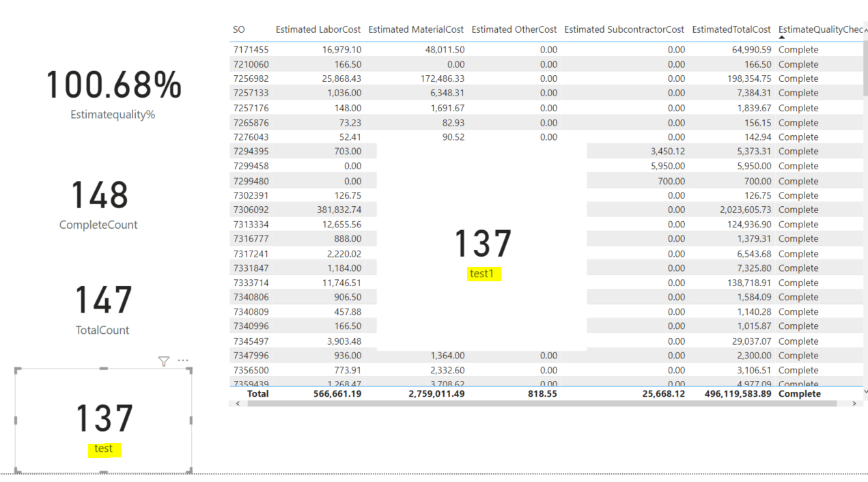Sort by Estimated SubcontractorCost column header

tap(624, 29)
